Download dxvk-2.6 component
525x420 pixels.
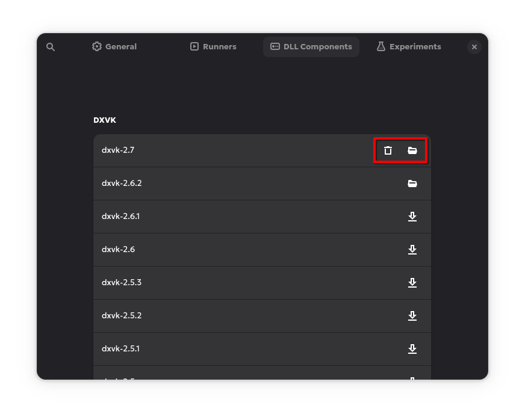pos(412,250)
